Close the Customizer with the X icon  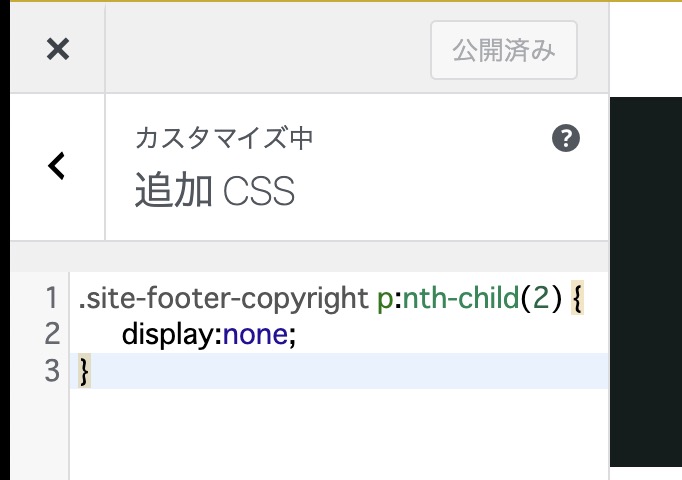click(x=58, y=49)
